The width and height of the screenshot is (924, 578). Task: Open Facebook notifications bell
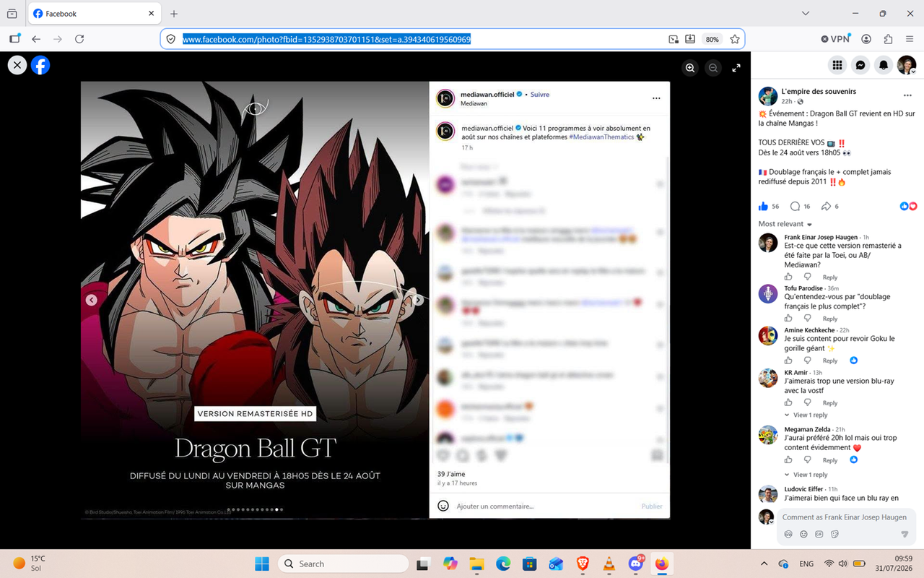(884, 65)
